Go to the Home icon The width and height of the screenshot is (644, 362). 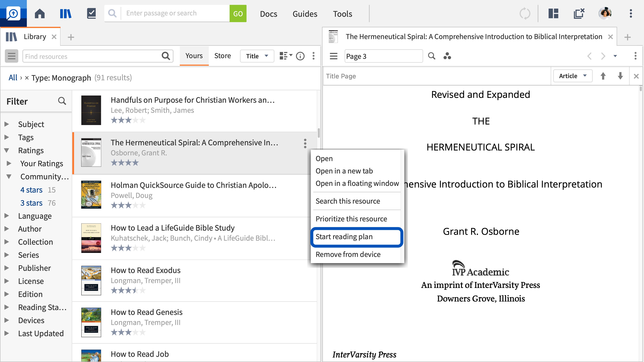(x=40, y=13)
